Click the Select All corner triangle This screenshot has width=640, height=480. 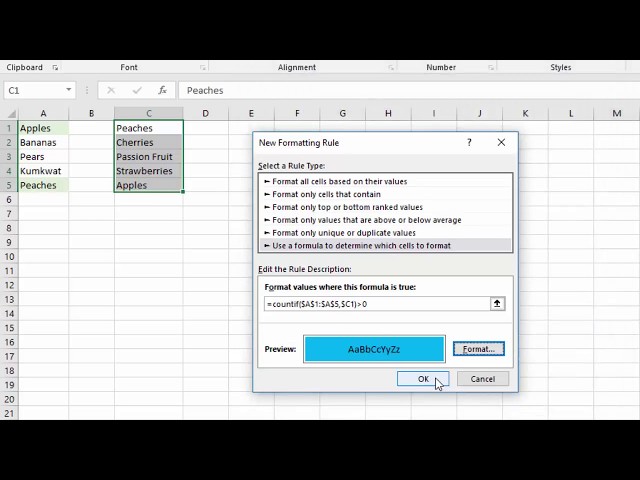click(12, 113)
